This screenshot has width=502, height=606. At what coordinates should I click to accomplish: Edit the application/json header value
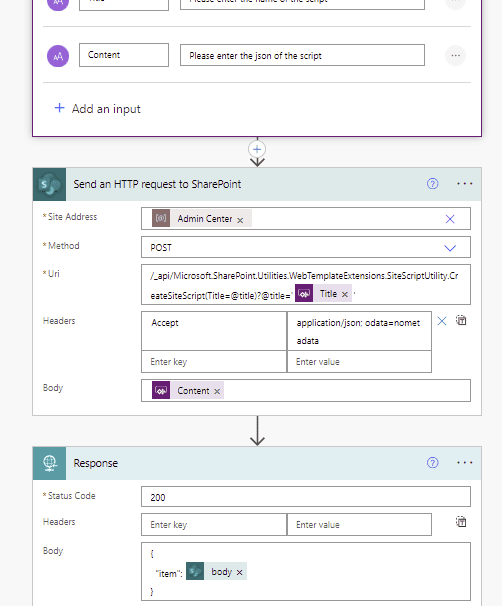(x=359, y=331)
